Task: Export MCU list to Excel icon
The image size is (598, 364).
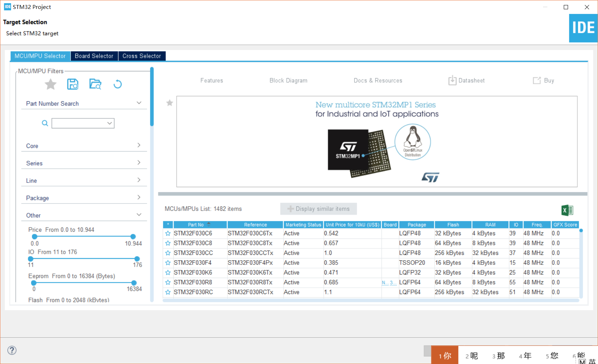Action: 567,210
